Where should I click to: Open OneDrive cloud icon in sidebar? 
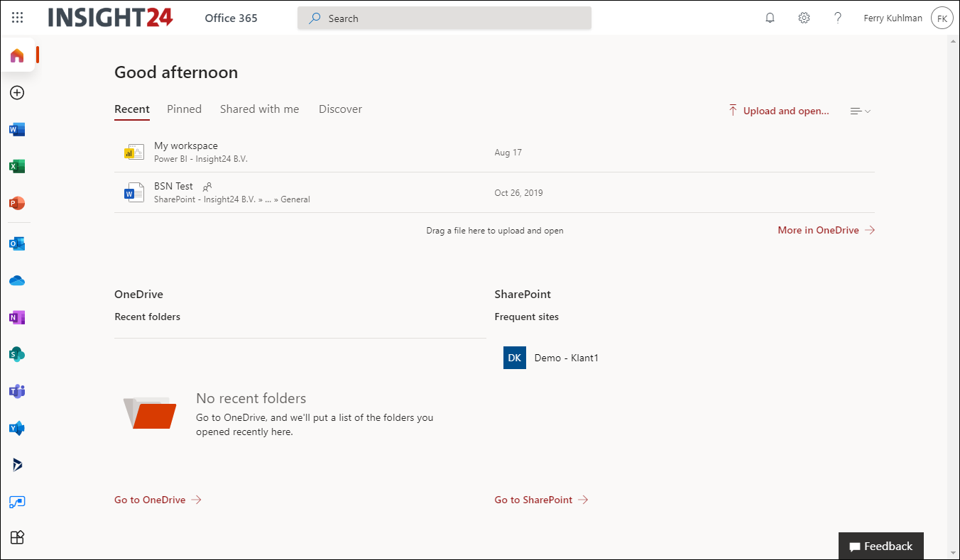18,280
